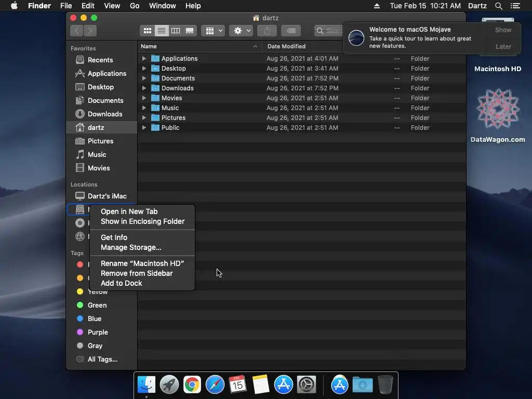Open Notes from the Dock
Screen dimensions: 532x399
click(x=261, y=385)
